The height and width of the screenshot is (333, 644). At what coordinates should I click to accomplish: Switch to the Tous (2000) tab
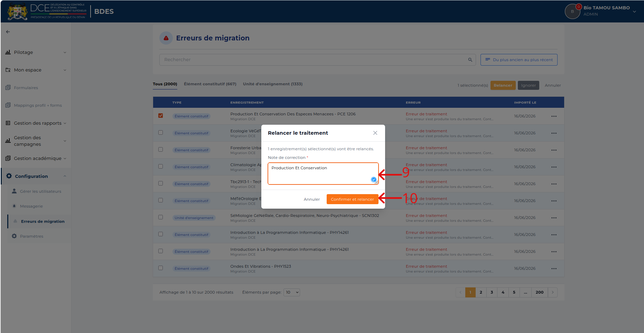pos(165,84)
